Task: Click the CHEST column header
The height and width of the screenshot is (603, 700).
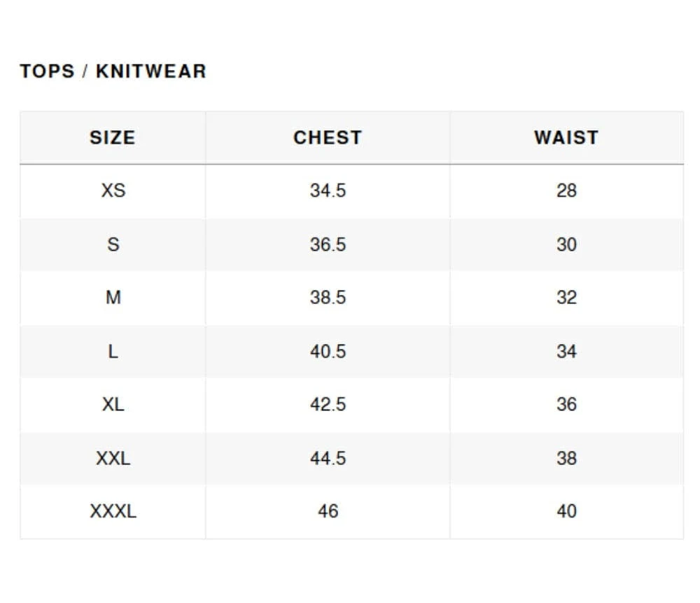Action: click(x=328, y=137)
